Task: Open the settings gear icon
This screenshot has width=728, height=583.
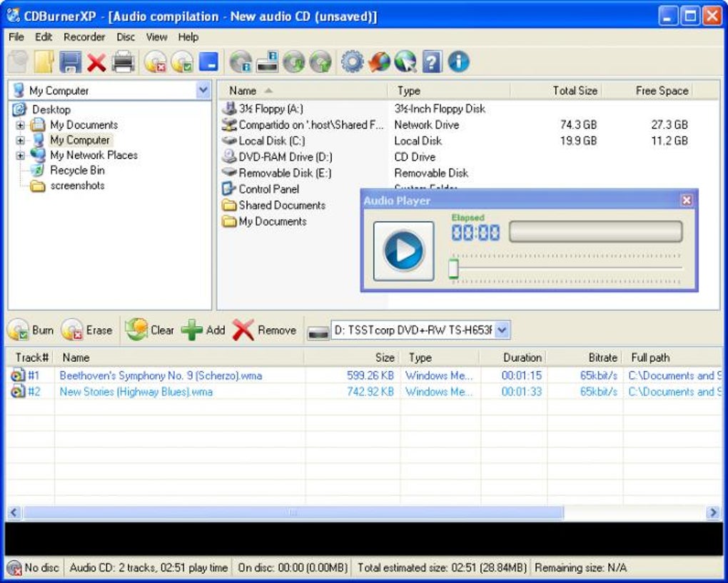Action: tap(352, 63)
